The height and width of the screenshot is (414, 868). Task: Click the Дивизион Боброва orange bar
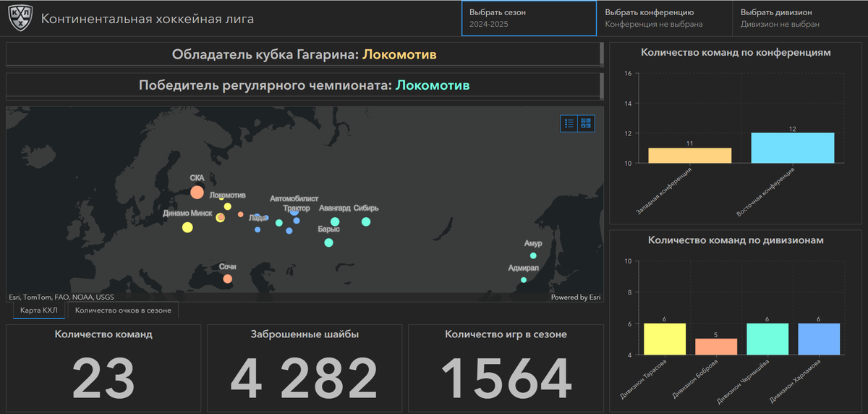(716, 347)
